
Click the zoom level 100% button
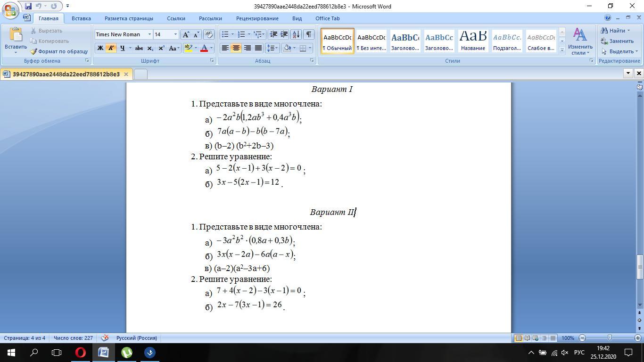coord(568,338)
